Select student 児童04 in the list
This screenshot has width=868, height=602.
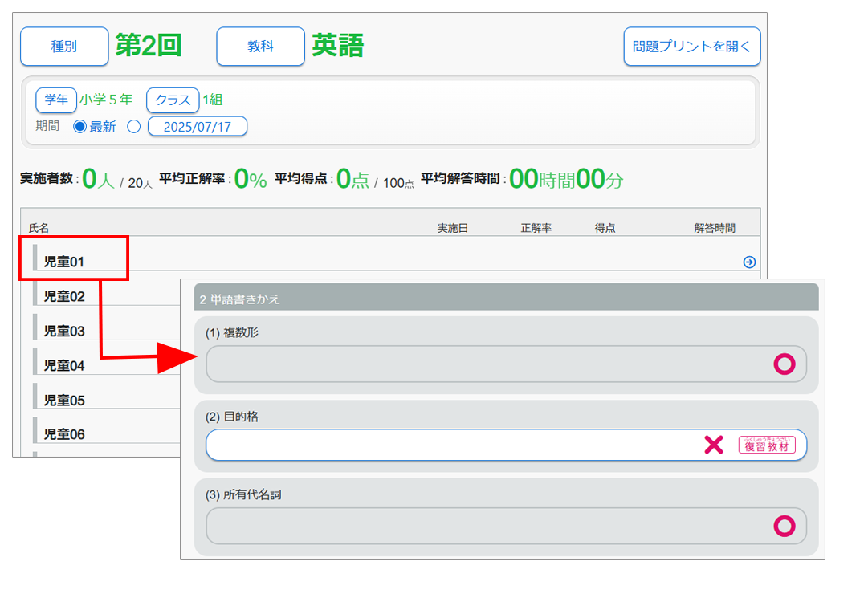pos(64,365)
